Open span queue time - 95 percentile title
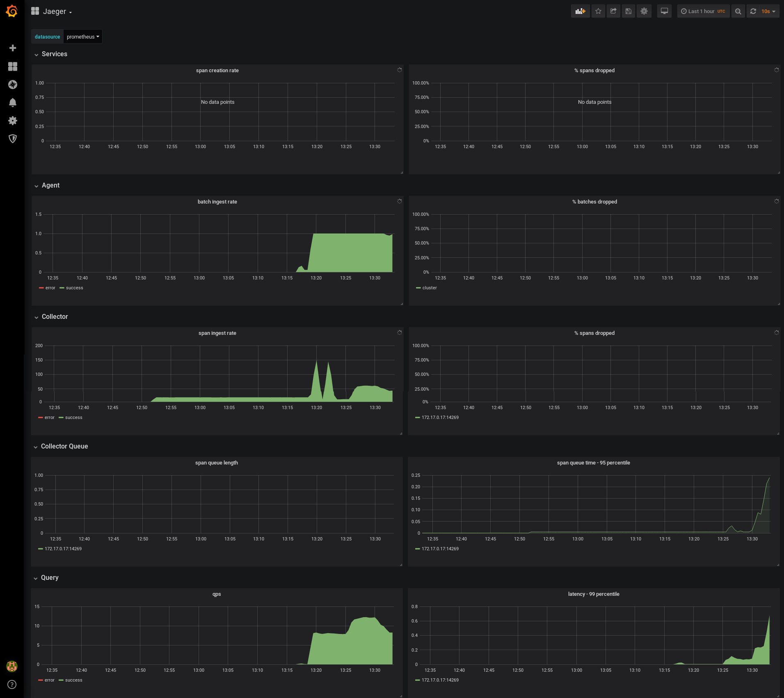Screen dimensions: 784x698 click(594, 463)
